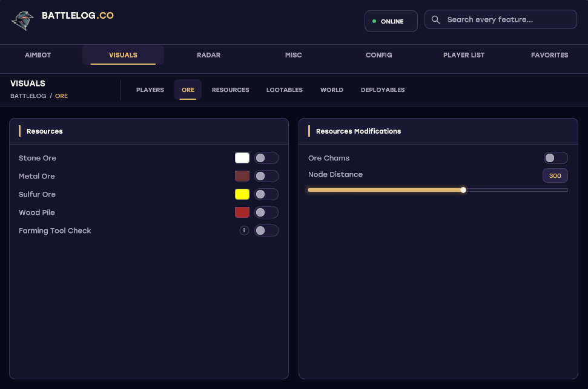588x389 pixels.
Task: Enable Ore Chams toggle
Action: 555,158
